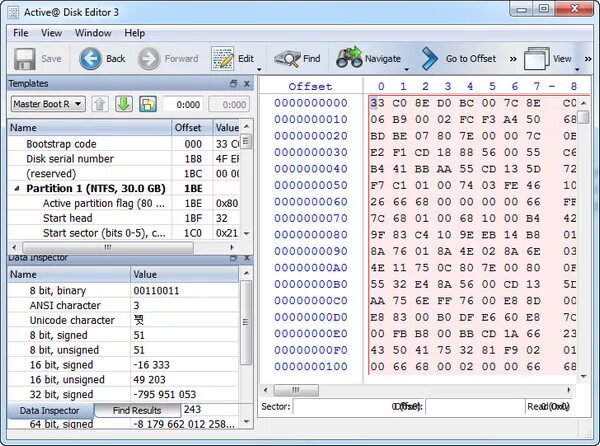Image resolution: width=600 pixels, height=446 pixels.
Task: Close the Templates panel
Action: click(246, 83)
